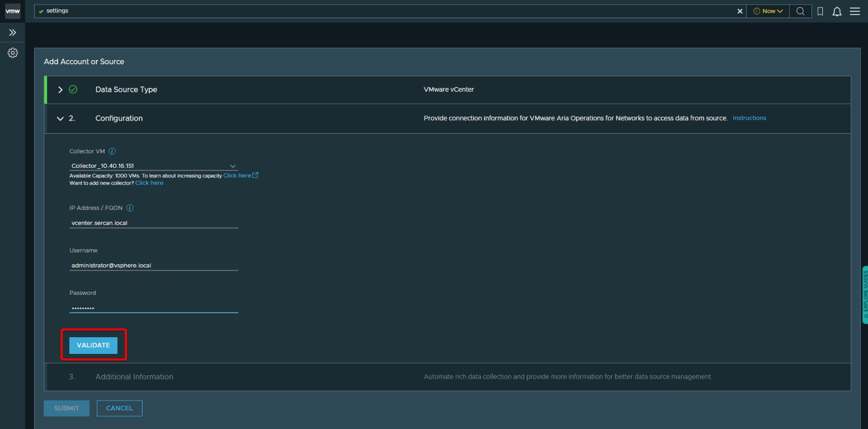
Task: Open the Instructions link
Action: coord(749,118)
